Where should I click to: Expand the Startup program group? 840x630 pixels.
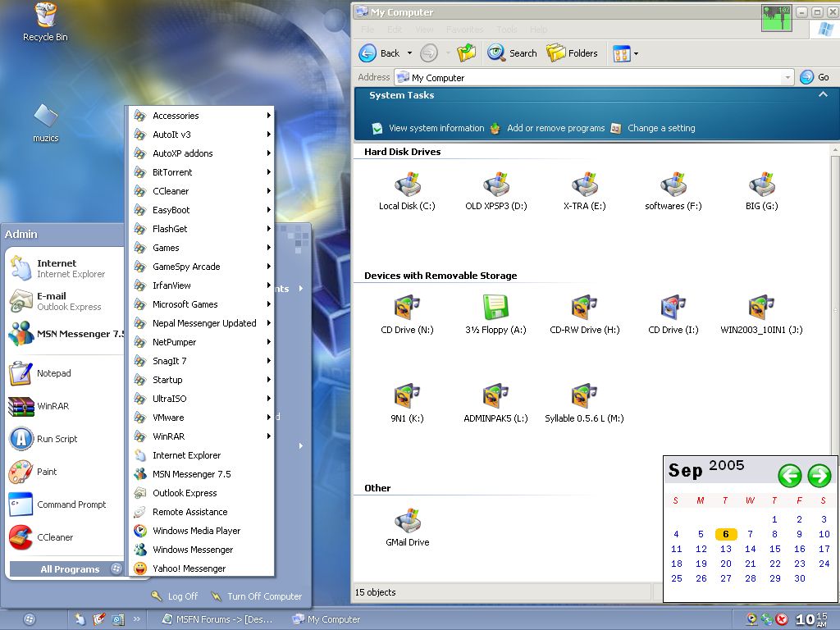tap(202, 380)
